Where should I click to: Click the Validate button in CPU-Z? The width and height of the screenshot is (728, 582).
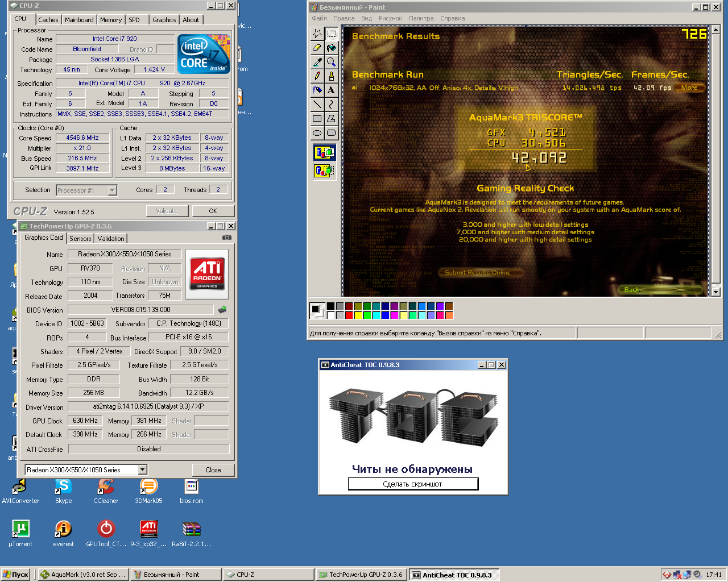pyautogui.click(x=167, y=211)
